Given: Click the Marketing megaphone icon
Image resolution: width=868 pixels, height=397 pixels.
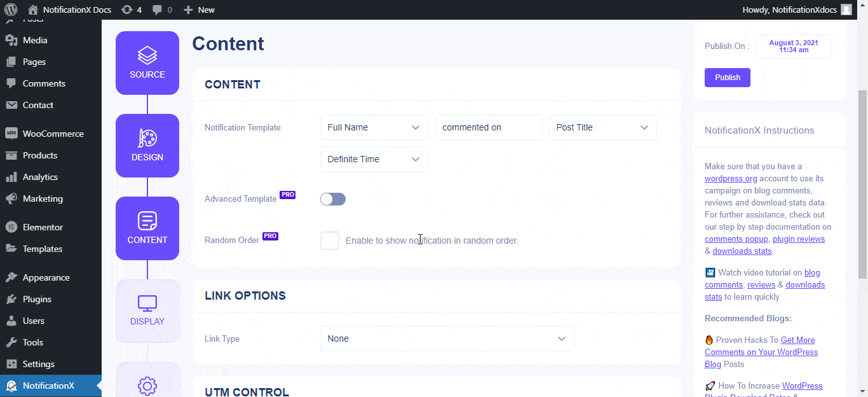Looking at the screenshot, I should pyautogui.click(x=11, y=198).
